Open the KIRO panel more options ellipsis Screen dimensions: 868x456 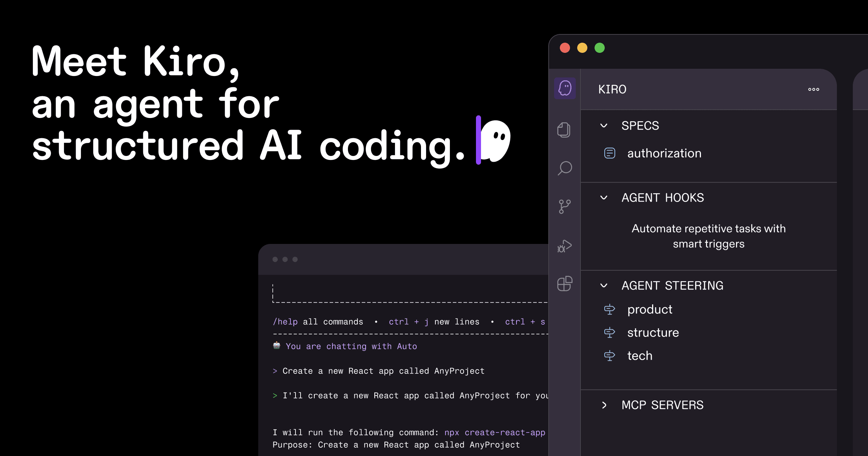[814, 89]
